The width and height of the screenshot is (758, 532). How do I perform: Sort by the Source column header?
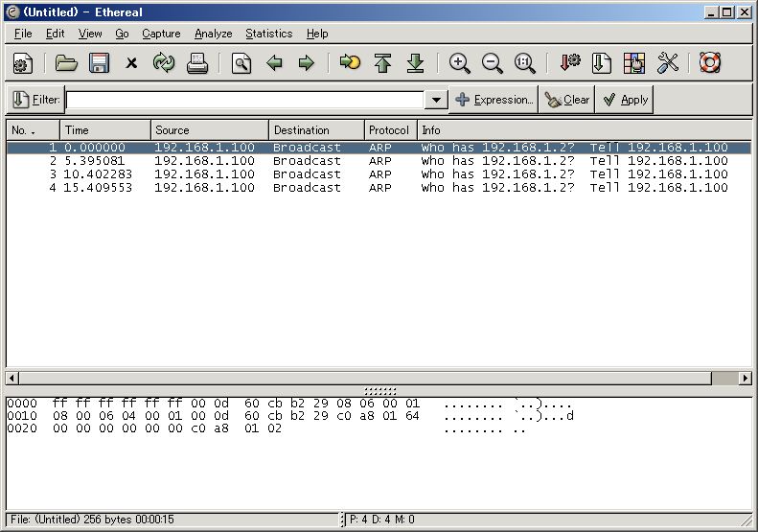point(210,130)
